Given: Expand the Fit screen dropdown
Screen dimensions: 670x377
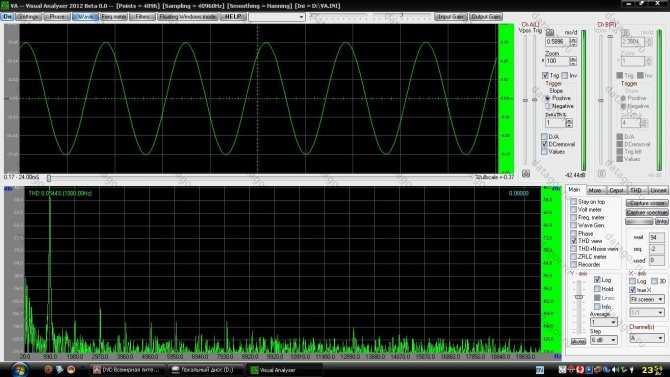Looking at the screenshot, I should [x=647, y=299].
